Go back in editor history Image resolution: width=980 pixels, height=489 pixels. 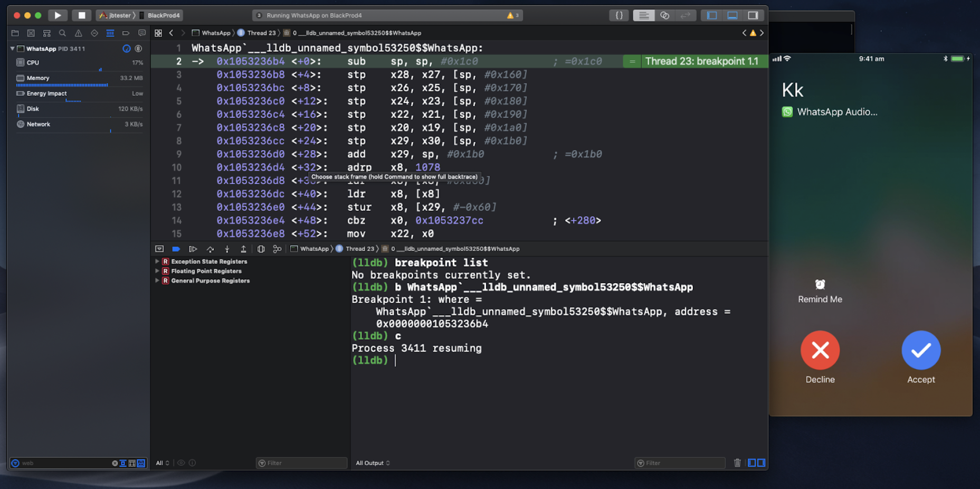pyautogui.click(x=171, y=33)
